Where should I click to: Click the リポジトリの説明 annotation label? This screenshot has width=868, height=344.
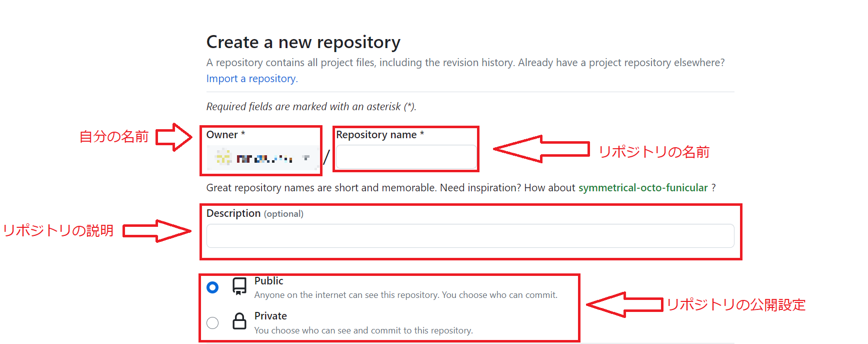(58, 230)
